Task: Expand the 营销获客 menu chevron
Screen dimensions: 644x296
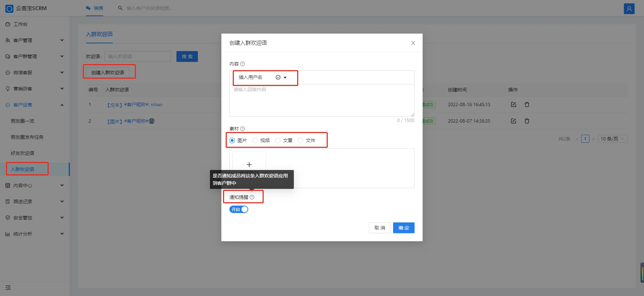Action: [62, 89]
